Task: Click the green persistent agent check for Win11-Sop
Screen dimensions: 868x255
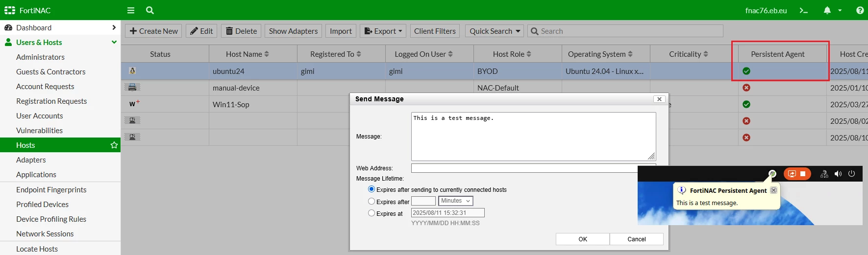Action: (746, 104)
